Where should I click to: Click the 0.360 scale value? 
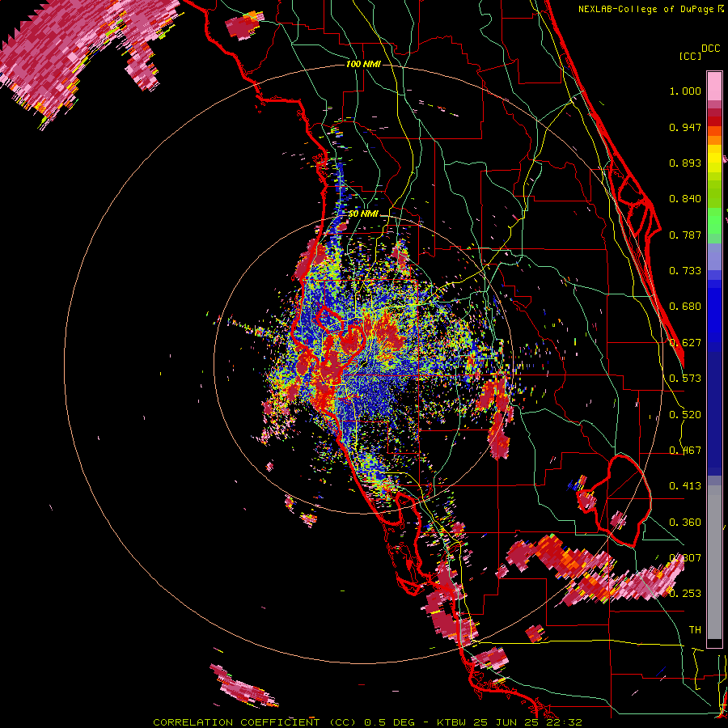(685, 523)
